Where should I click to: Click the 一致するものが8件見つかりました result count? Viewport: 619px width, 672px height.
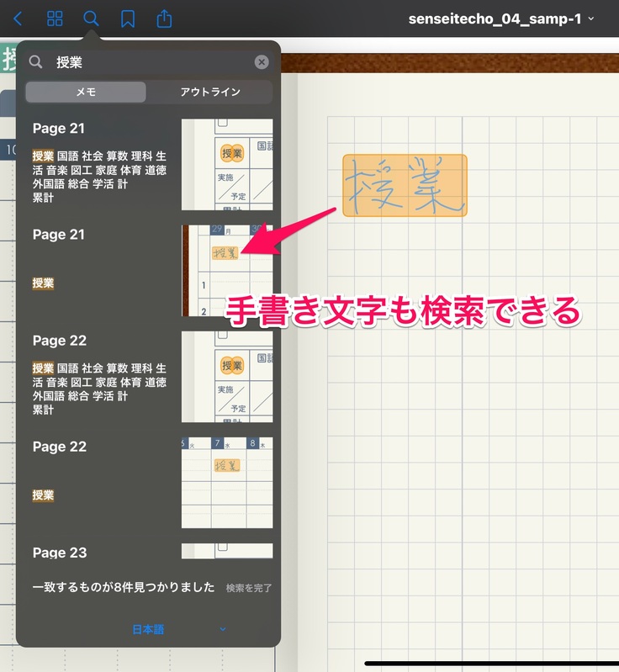click(124, 587)
